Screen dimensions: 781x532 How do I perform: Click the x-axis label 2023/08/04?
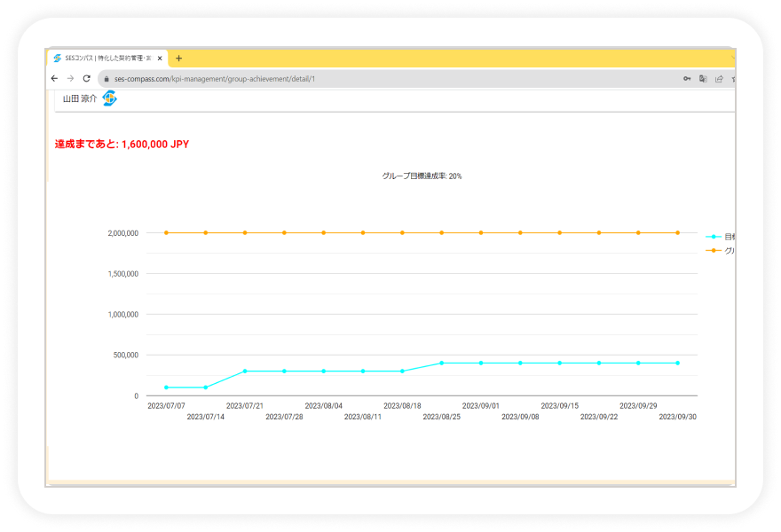[324, 406]
